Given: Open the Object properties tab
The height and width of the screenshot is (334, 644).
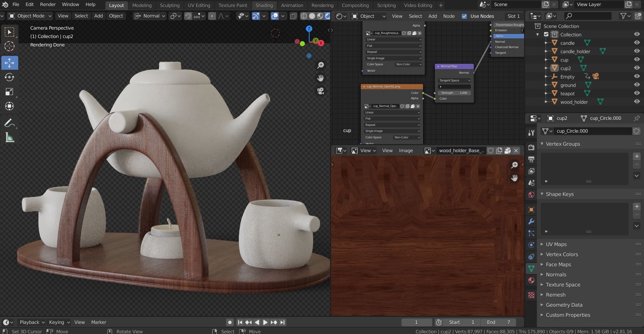Looking at the screenshot, I should [x=531, y=209].
